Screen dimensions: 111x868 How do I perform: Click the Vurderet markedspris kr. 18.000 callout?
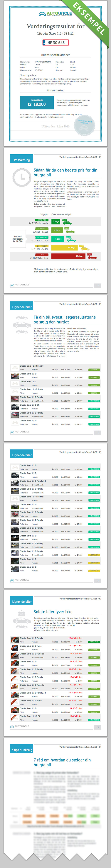18,238
